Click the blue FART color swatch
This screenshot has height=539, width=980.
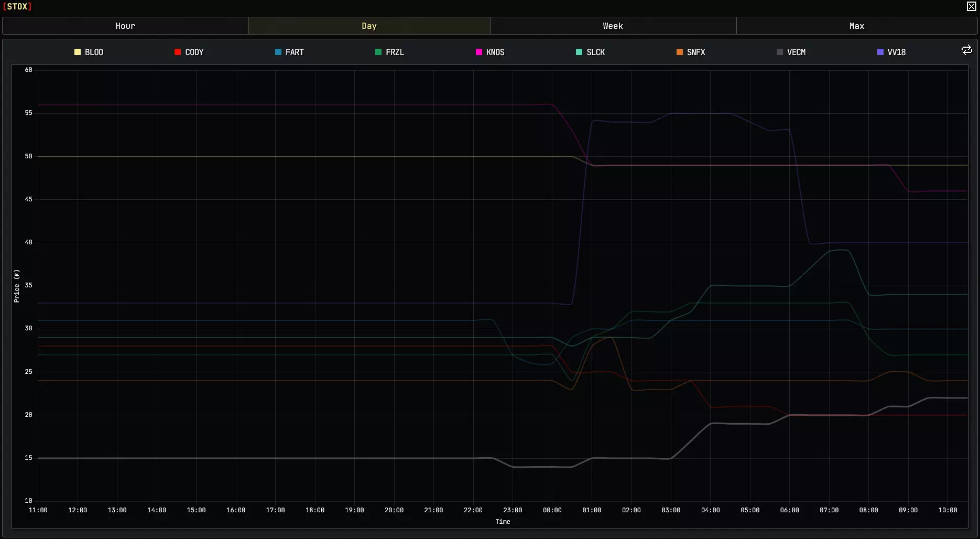[x=278, y=52]
